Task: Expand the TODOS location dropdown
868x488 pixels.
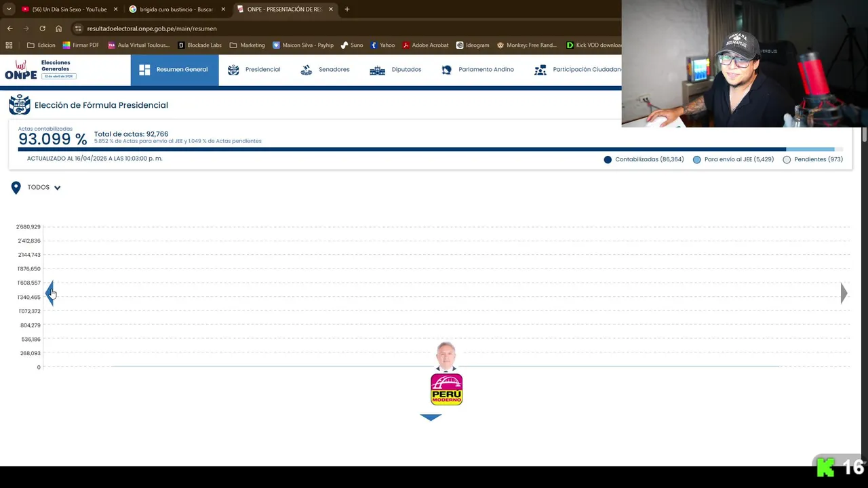Action: coord(44,188)
